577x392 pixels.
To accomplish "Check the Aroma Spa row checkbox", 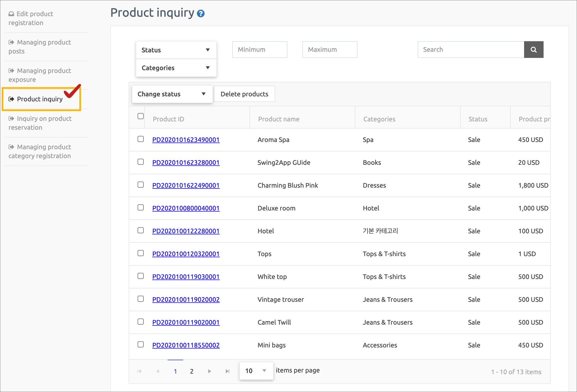I will [x=141, y=139].
